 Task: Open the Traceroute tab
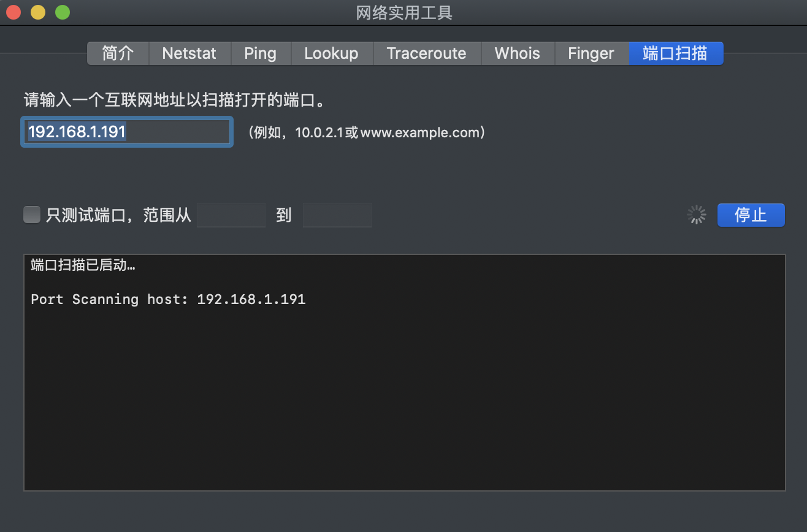tap(426, 53)
